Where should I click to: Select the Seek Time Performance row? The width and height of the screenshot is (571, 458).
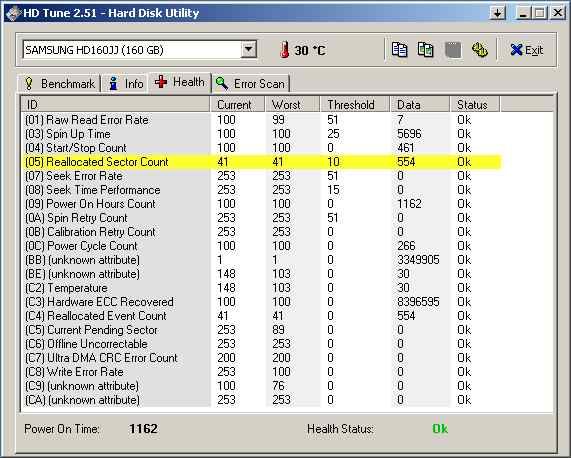coord(261,190)
